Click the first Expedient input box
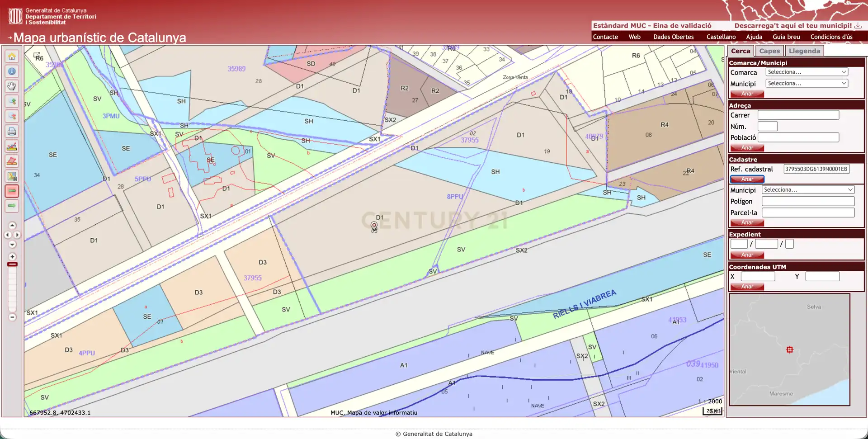The width and height of the screenshot is (868, 439). pyautogui.click(x=739, y=244)
